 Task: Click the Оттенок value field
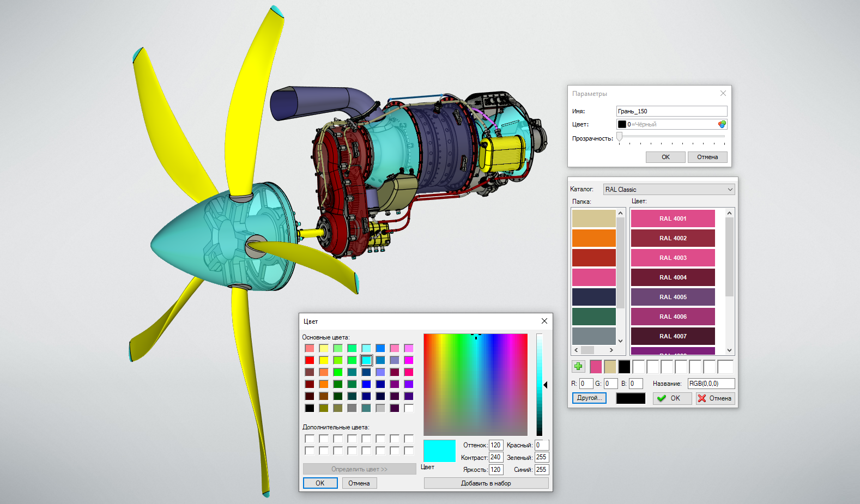496,445
